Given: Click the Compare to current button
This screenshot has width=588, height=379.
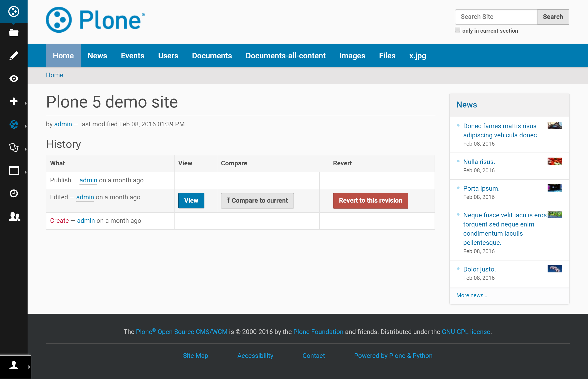Looking at the screenshot, I should tap(257, 201).
